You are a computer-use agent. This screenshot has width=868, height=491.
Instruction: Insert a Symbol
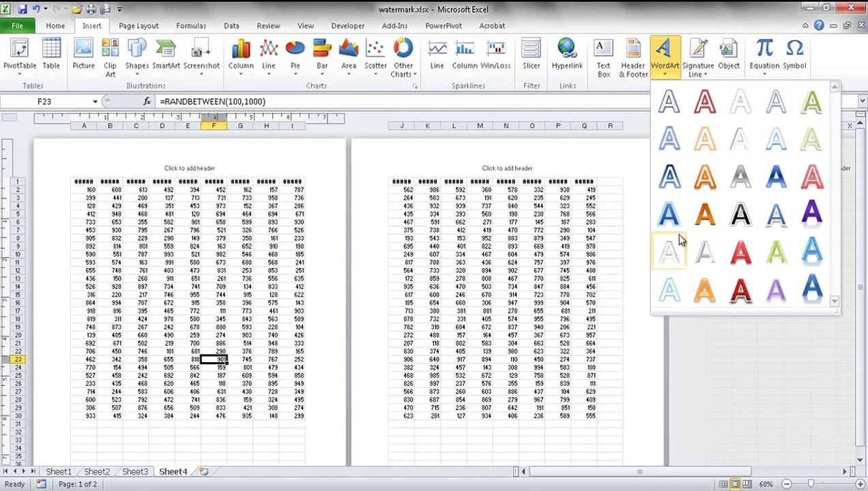(x=794, y=55)
